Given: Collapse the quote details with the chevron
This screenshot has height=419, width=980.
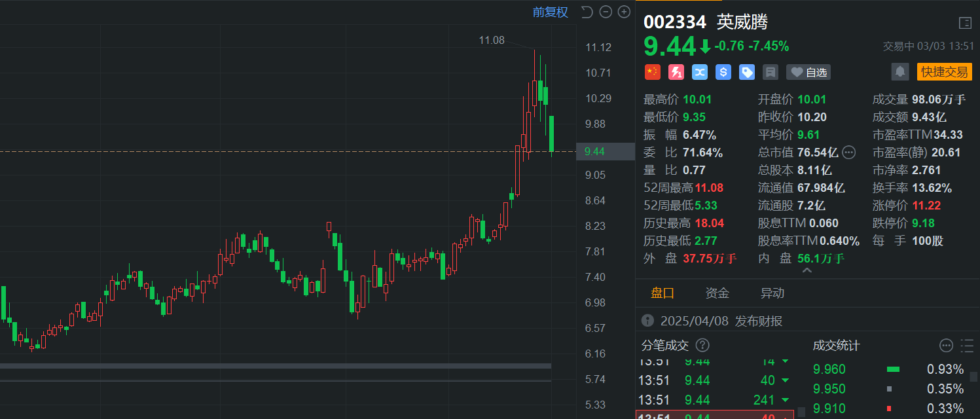Looking at the screenshot, I should click(x=807, y=270).
